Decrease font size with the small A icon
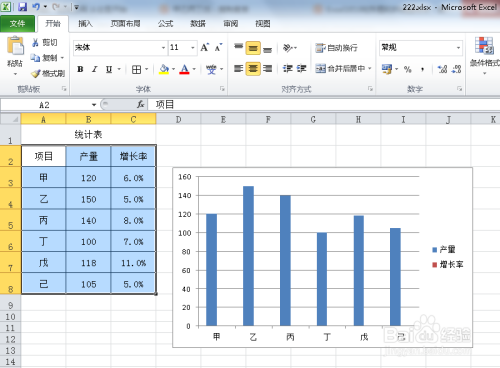 [218, 48]
